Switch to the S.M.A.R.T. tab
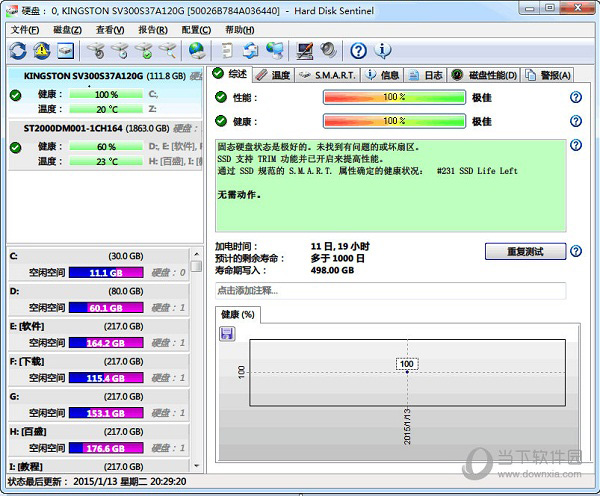 coord(328,75)
